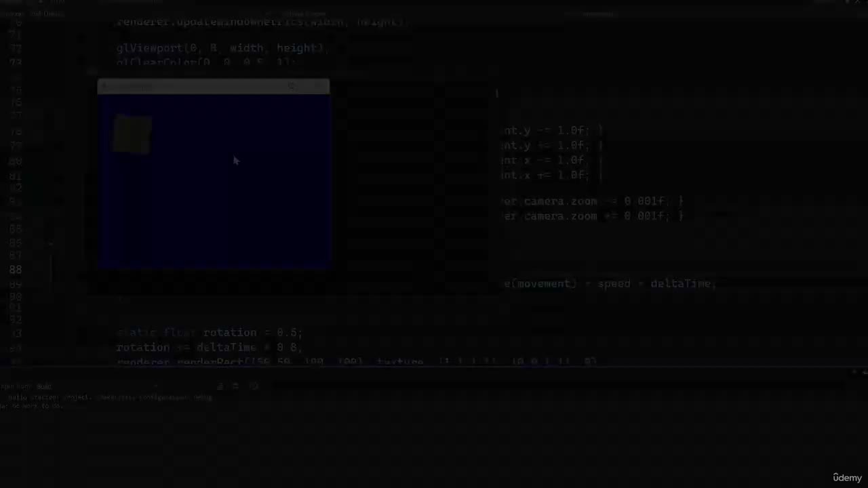The width and height of the screenshot is (868, 488).
Task: Click the game window title bar
Action: coord(214,86)
